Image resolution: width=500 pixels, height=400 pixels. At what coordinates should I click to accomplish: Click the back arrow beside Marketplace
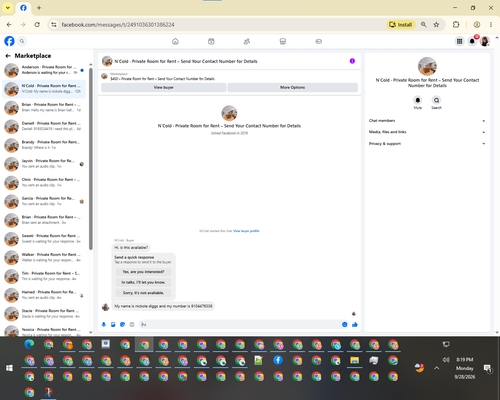8,56
